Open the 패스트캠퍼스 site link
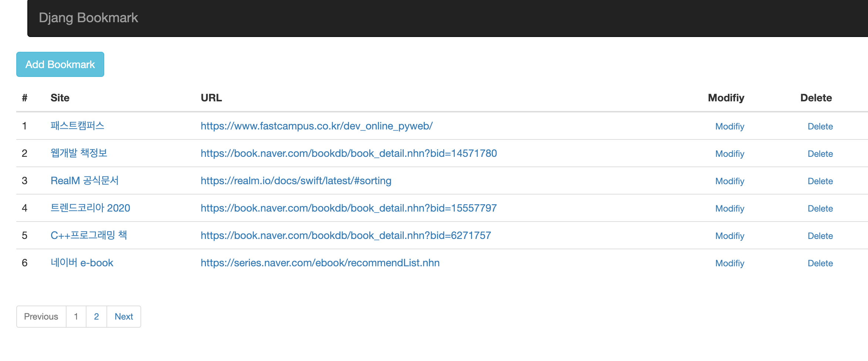This screenshot has height=361, width=868. pos(77,126)
